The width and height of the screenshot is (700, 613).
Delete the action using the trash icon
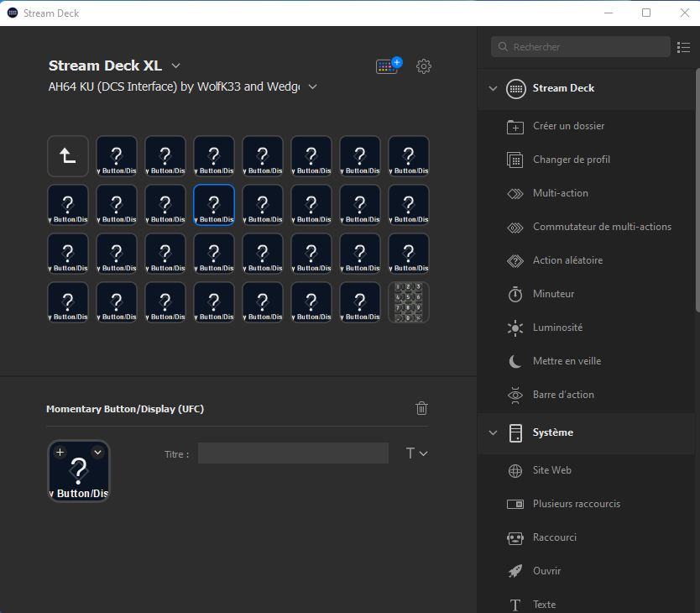(x=421, y=408)
